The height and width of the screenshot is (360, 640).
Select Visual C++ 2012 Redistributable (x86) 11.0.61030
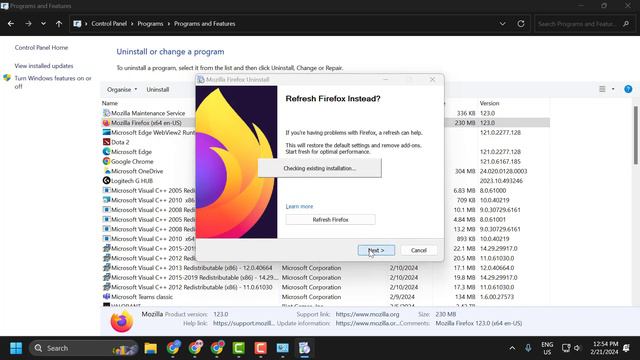tap(325, 287)
